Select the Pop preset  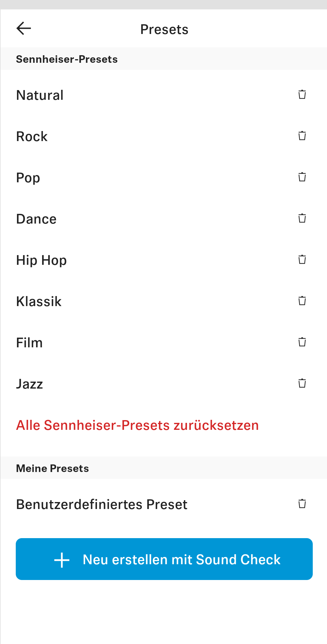click(x=28, y=178)
